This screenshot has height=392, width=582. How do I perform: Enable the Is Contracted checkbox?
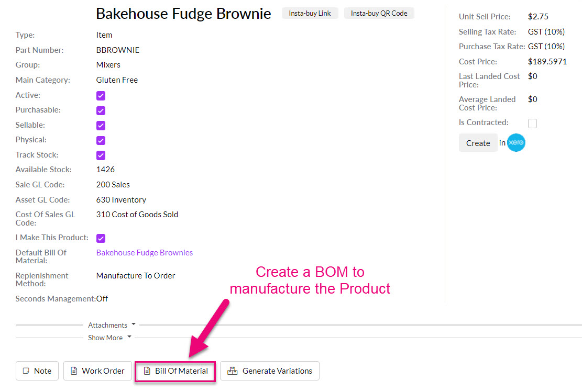tap(532, 124)
